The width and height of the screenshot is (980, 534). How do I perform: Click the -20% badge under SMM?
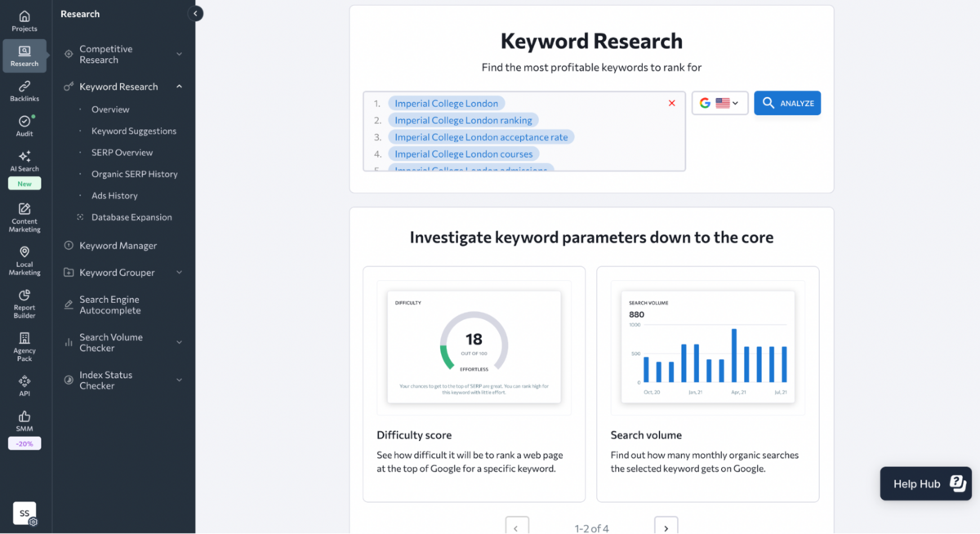(24, 443)
